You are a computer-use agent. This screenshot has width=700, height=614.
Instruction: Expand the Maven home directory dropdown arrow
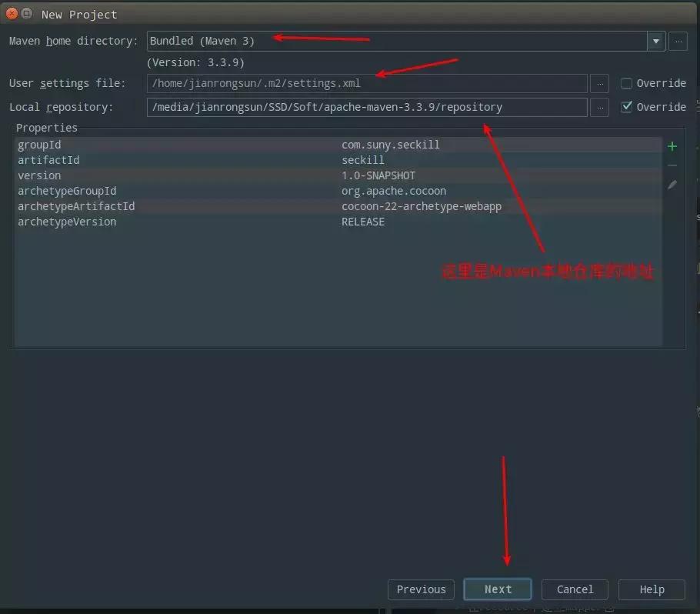point(655,41)
